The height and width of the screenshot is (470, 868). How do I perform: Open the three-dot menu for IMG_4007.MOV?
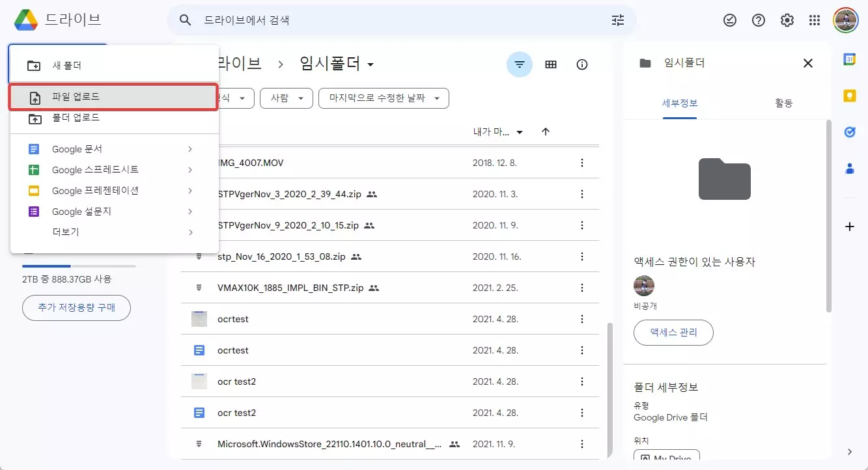click(x=581, y=163)
